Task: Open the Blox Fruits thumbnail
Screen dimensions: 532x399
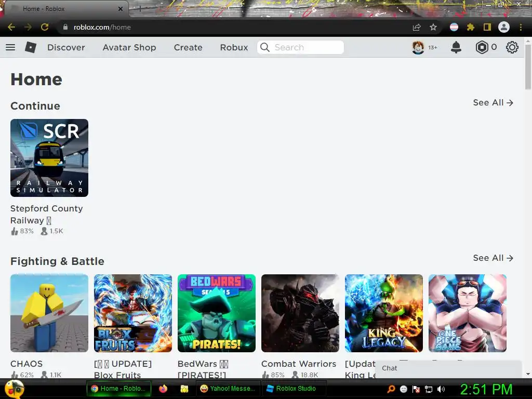Action: click(x=133, y=313)
